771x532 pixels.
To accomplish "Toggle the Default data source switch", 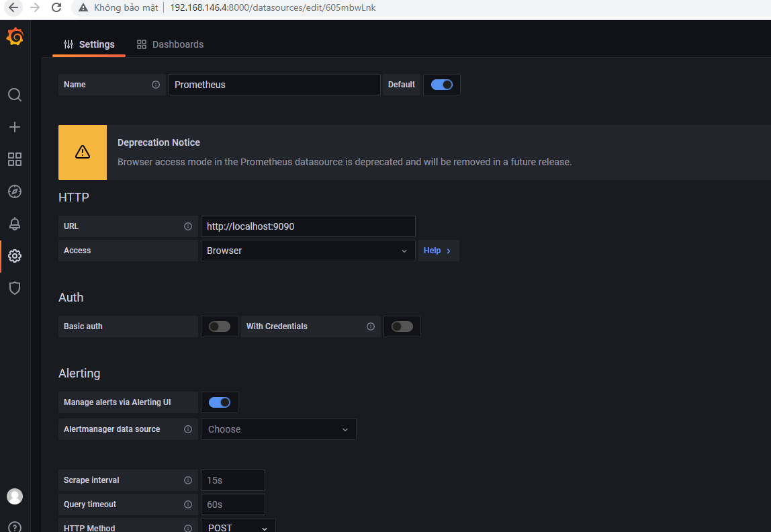I will (x=441, y=85).
